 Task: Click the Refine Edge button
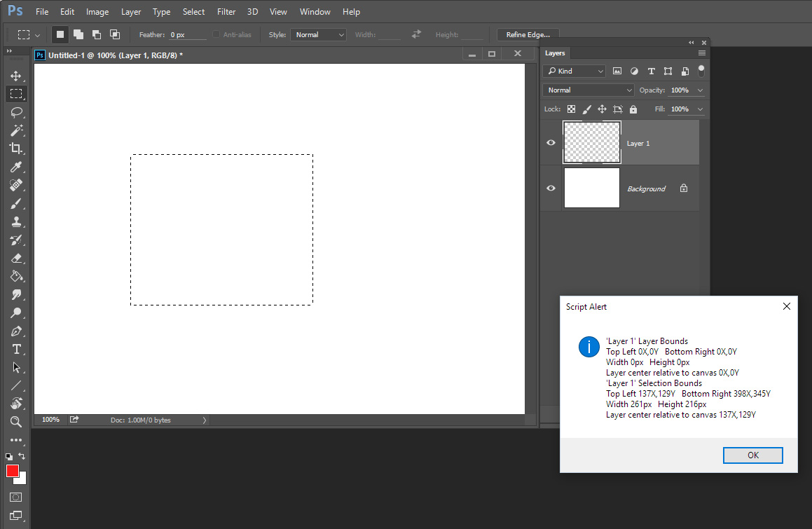point(528,34)
